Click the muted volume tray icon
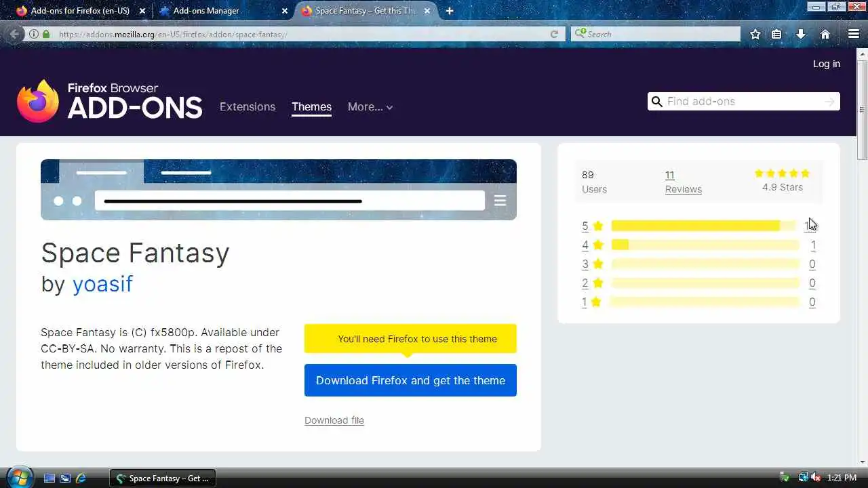 814,478
